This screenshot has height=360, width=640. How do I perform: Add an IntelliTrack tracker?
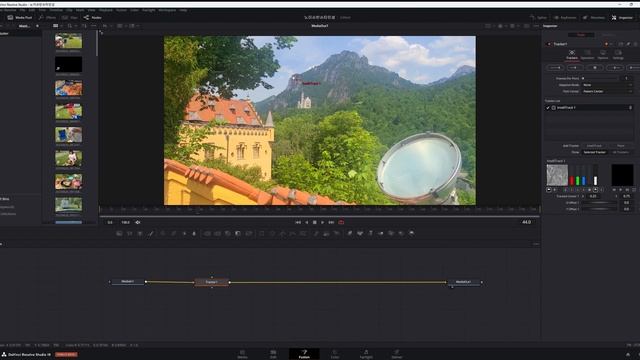(x=594, y=146)
